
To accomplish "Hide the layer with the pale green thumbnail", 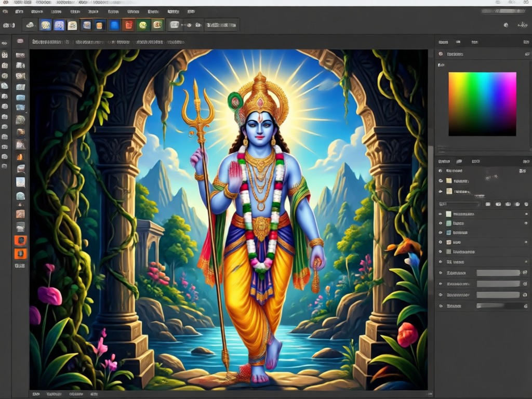I will pos(441,214).
